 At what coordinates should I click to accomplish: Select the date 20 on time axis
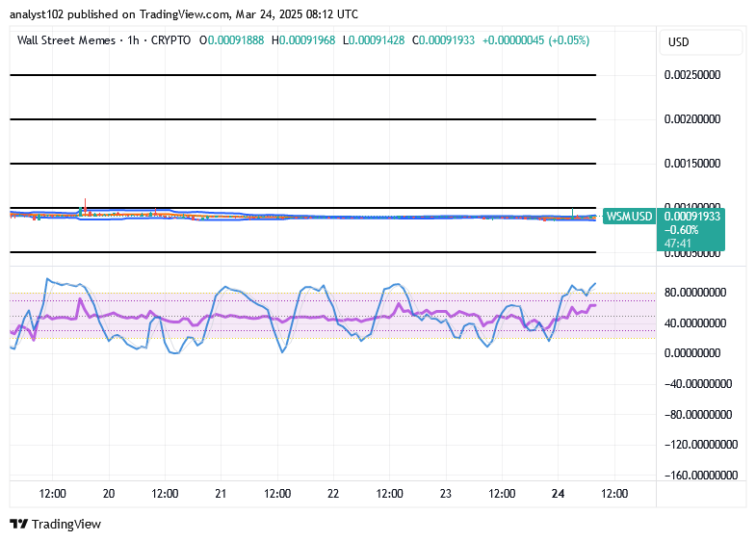109,493
